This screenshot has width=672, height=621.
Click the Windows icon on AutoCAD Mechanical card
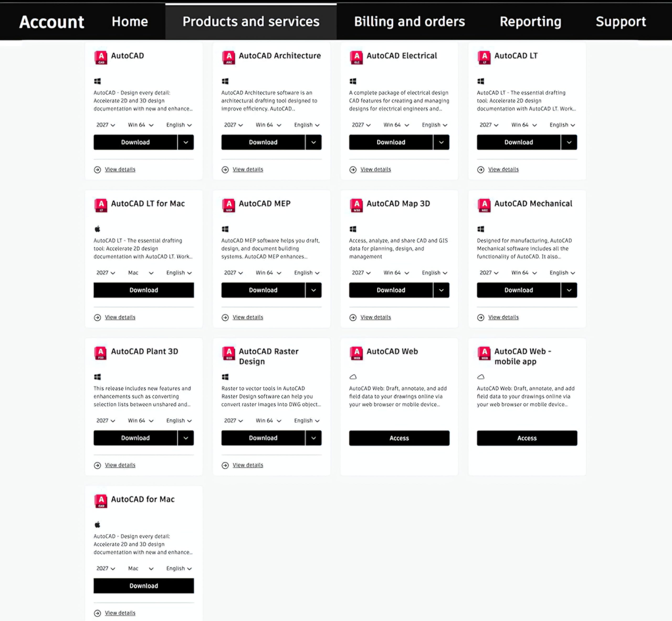(x=481, y=229)
